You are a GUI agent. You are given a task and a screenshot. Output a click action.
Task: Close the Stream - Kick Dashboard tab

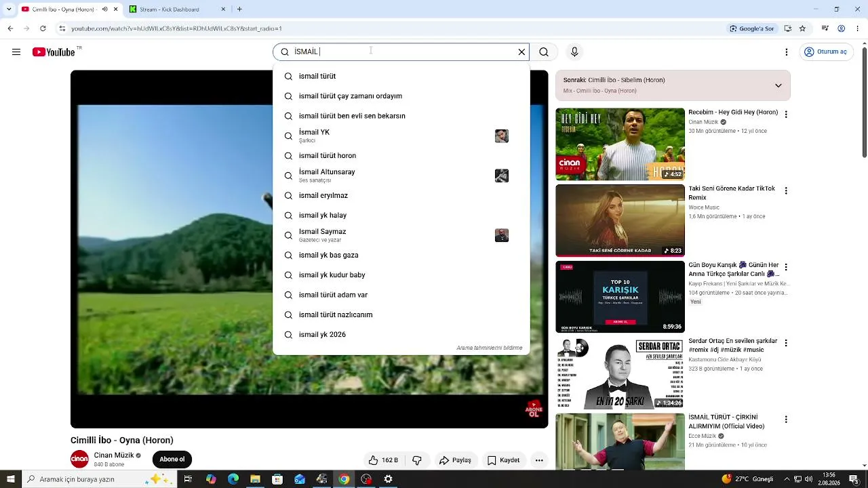tap(223, 9)
